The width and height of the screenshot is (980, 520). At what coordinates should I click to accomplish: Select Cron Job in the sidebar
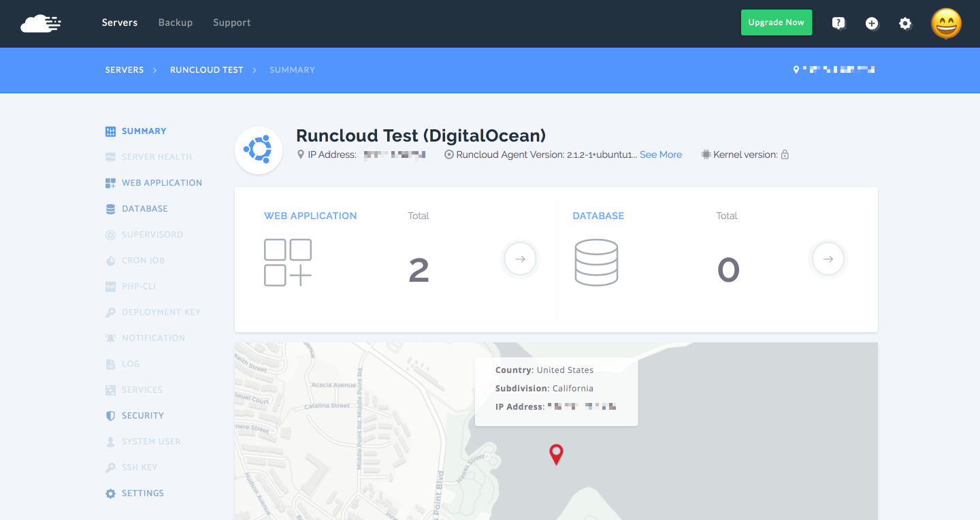144,261
